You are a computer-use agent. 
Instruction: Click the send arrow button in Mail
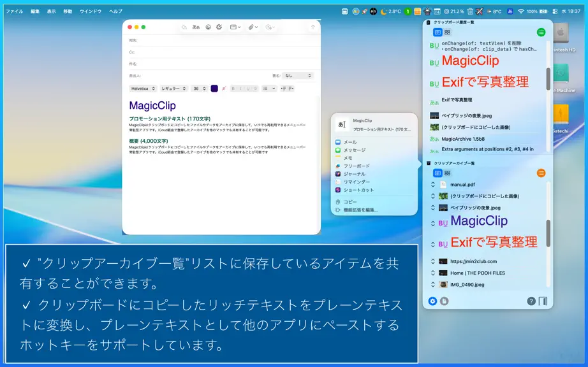pos(312,27)
